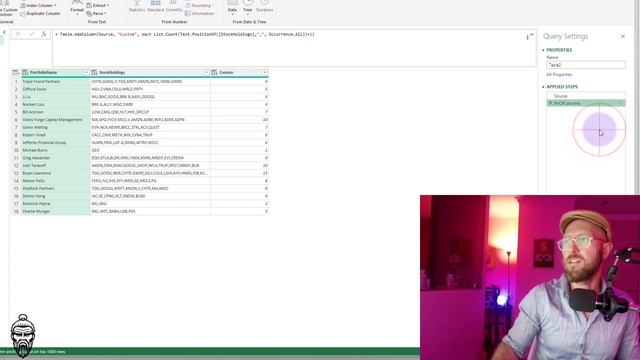This screenshot has height=360, width=640.
Task: Open the Parse dropdown
Action: 97,13
